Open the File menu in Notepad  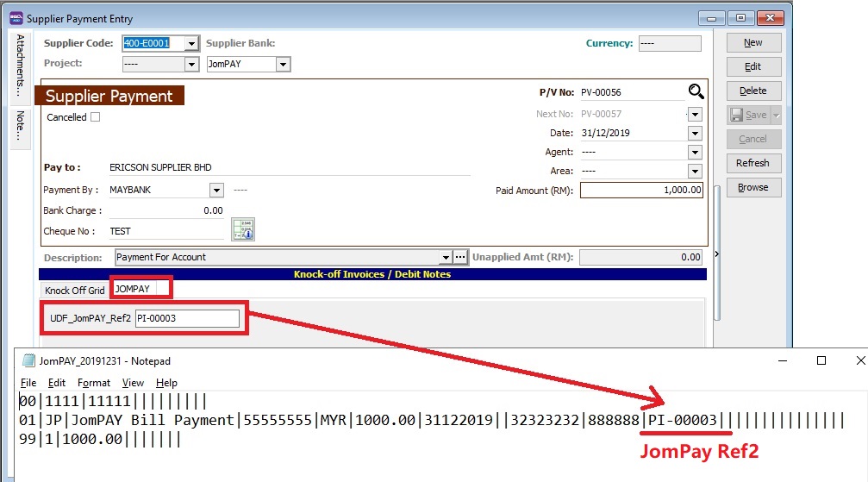[28, 383]
